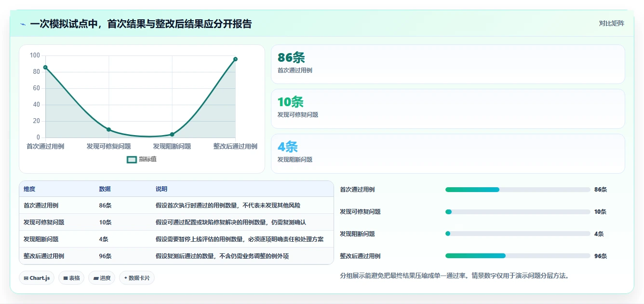Click description starting 假设需要暂停上线评估
644x304 pixels.
pyautogui.click(x=240, y=239)
